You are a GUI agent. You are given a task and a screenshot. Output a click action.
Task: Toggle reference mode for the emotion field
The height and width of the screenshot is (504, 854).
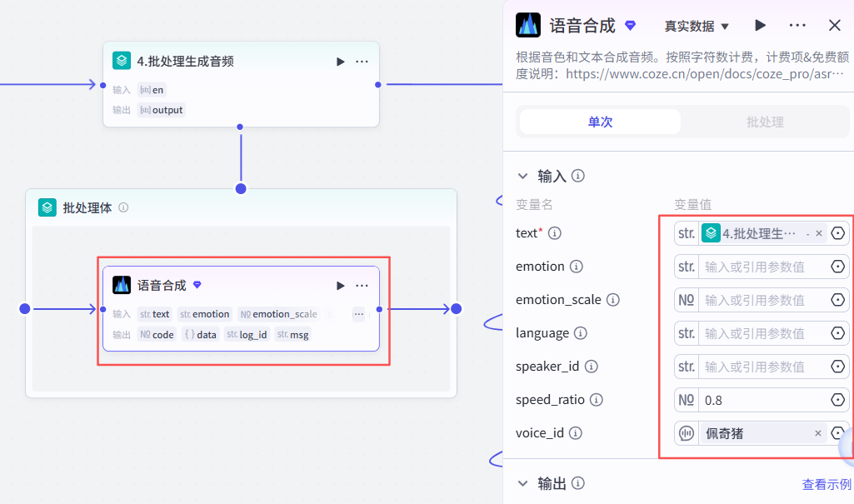click(839, 266)
